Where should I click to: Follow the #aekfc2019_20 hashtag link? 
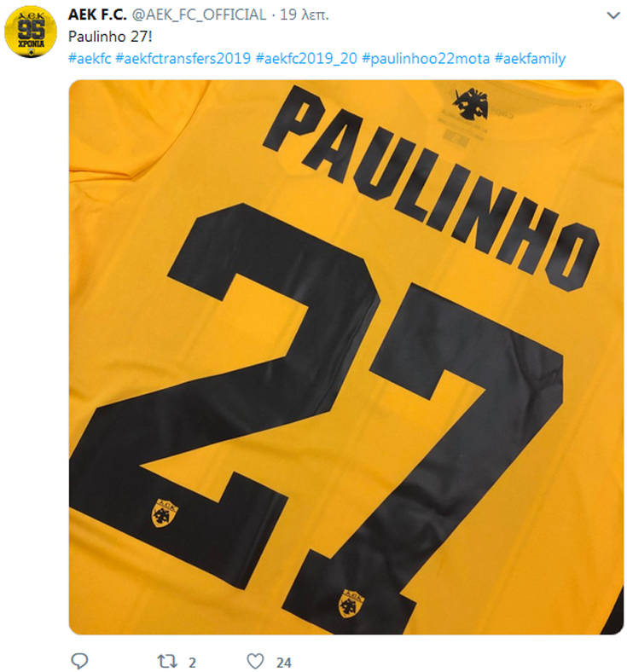pyautogui.click(x=306, y=58)
